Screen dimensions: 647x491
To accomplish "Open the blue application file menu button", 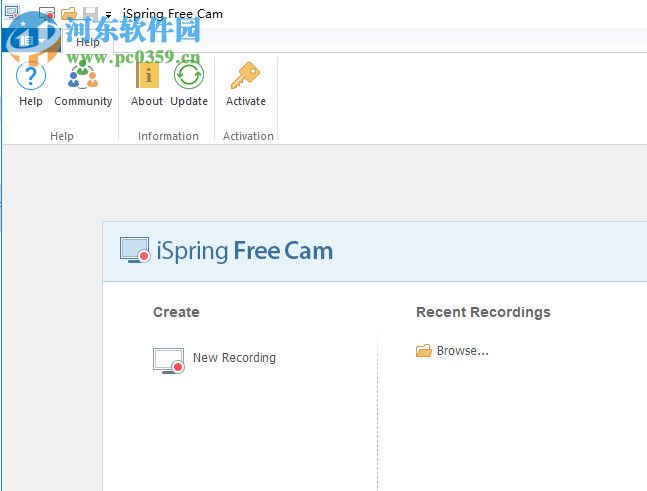I will (x=31, y=40).
